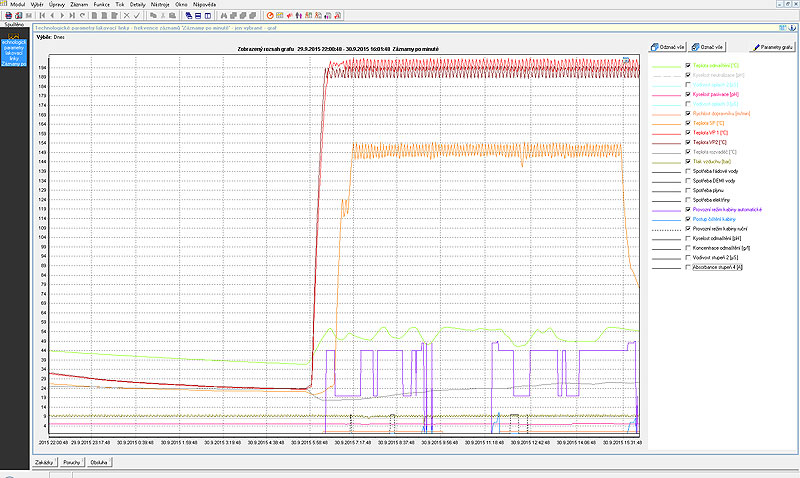Click the red X cancel toolbar icon

(x=126, y=16)
